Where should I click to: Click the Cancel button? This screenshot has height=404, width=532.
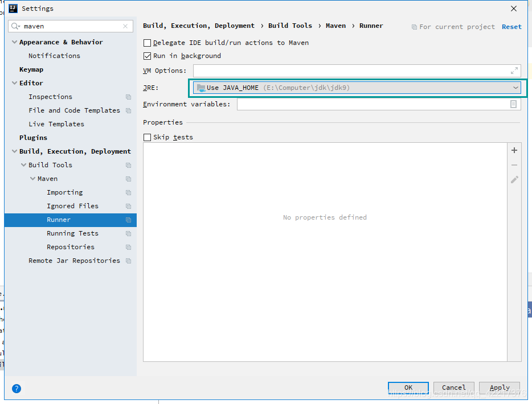tap(453, 387)
